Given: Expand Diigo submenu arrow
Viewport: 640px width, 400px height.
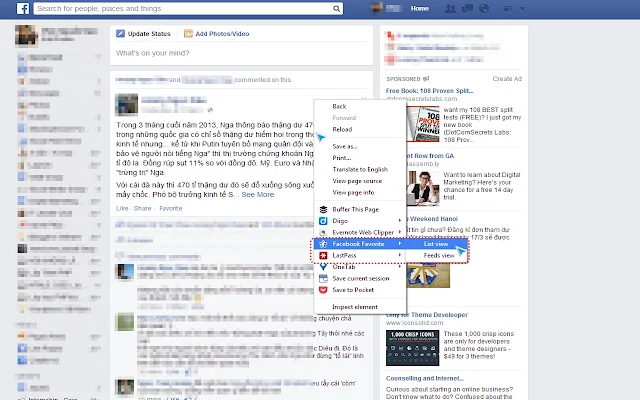Looking at the screenshot, I should [400, 221].
